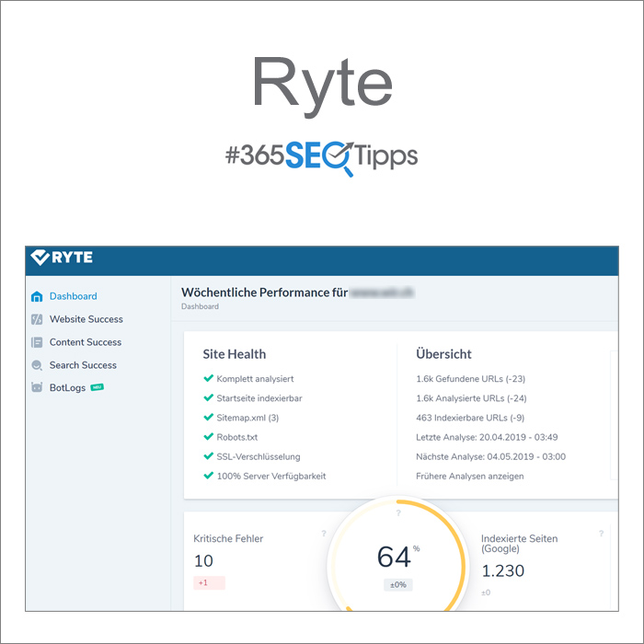Click the ±0% badge under score

[398, 584]
